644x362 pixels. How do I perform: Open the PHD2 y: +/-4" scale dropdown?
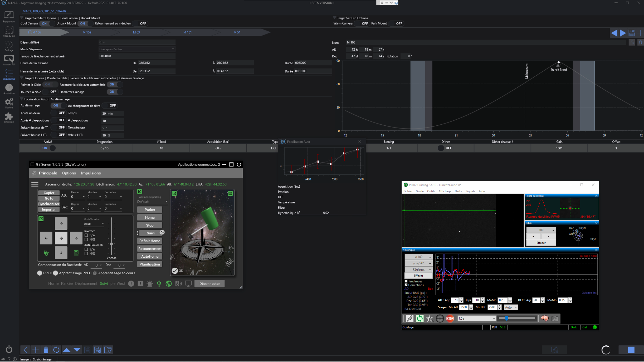coord(419,263)
